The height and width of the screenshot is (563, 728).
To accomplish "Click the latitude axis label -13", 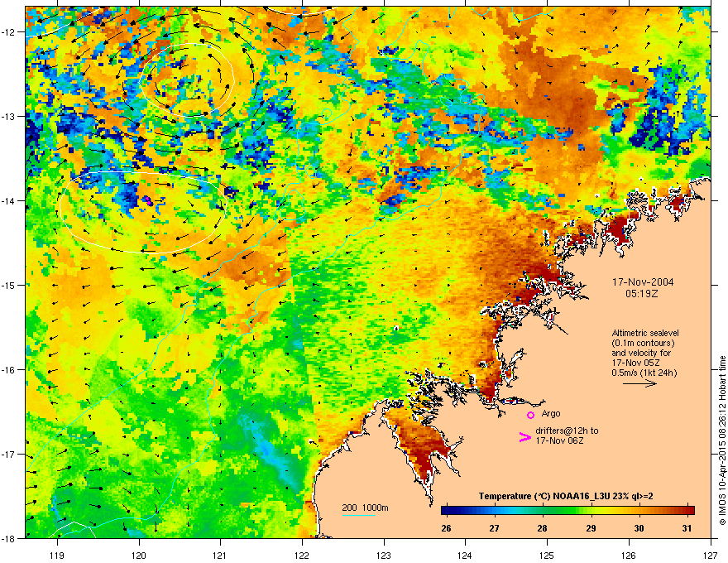I will point(9,116).
